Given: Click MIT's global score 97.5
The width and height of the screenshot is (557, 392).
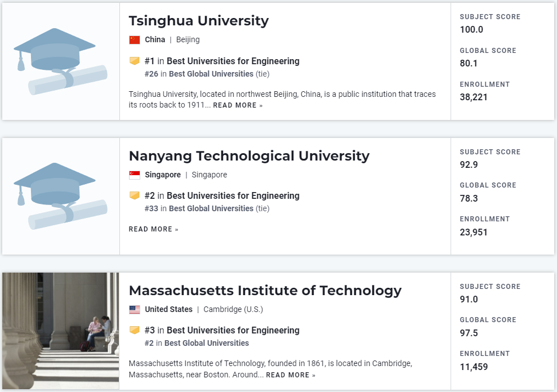Looking at the screenshot, I should point(469,333).
